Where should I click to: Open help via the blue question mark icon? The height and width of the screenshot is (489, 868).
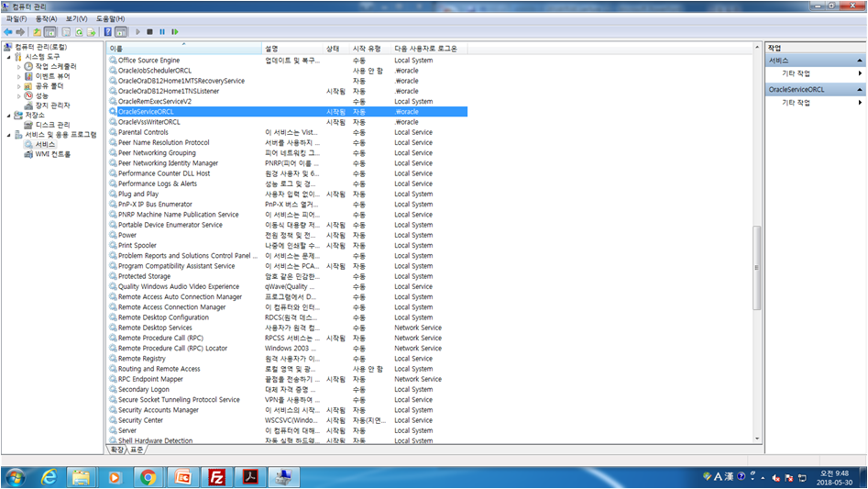coord(108,32)
